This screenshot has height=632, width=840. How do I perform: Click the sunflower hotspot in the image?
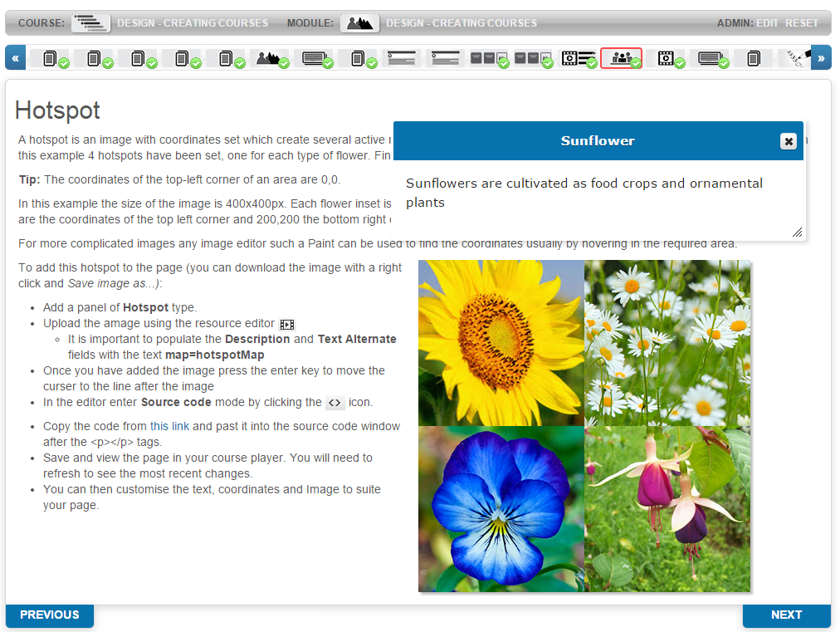(501, 343)
